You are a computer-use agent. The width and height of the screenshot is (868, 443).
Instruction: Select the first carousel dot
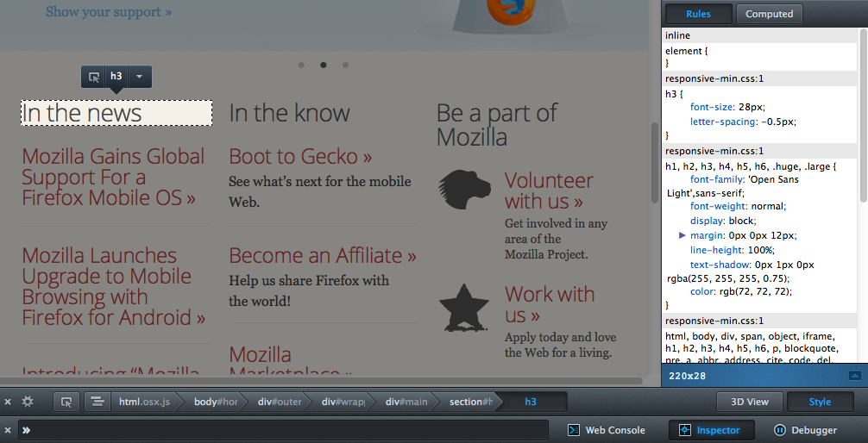(301, 65)
